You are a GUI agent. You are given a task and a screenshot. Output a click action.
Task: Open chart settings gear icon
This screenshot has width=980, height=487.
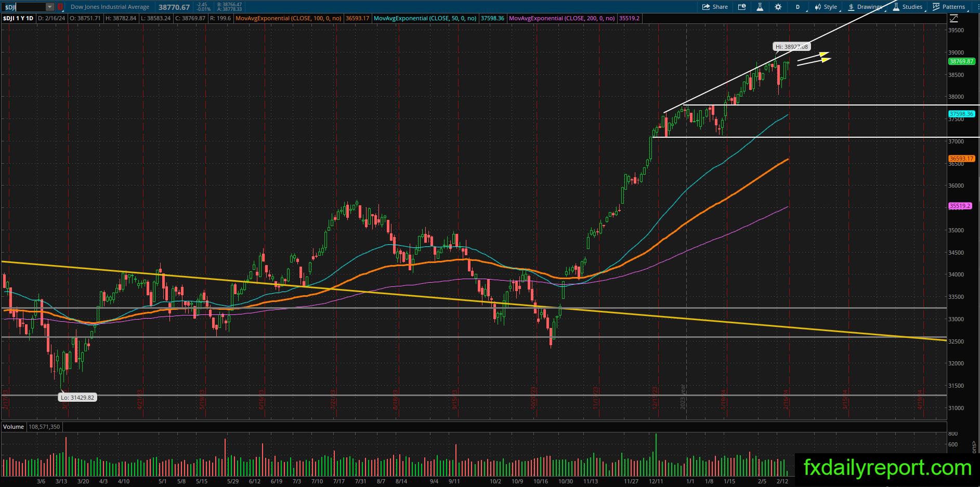click(778, 7)
